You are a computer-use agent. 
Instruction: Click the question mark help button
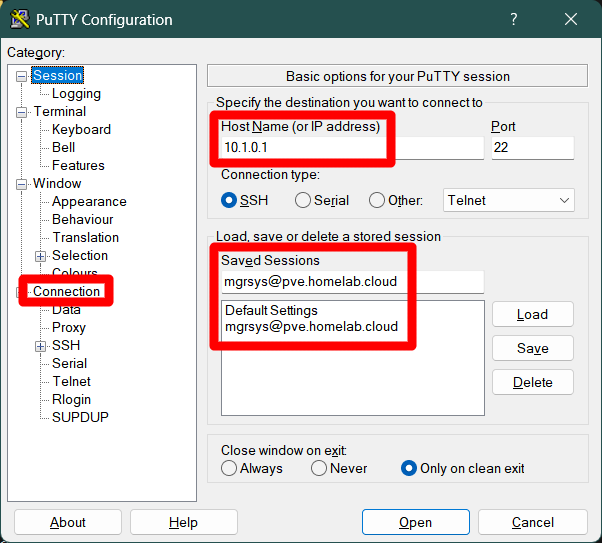click(x=514, y=19)
